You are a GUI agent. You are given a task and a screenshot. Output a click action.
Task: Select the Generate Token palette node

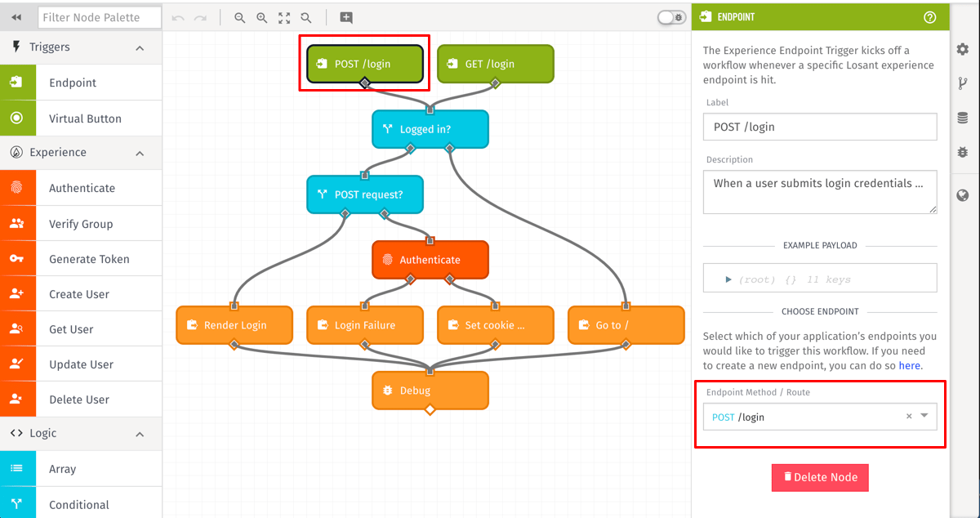(x=81, y=259)
